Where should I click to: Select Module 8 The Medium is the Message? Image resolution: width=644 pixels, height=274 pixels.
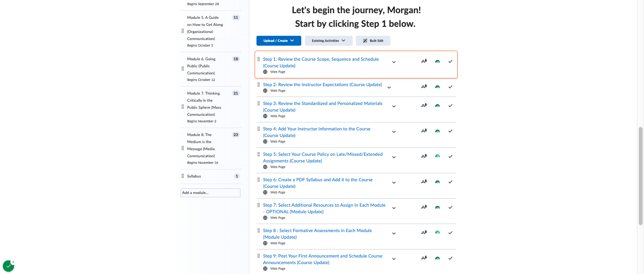201,145
